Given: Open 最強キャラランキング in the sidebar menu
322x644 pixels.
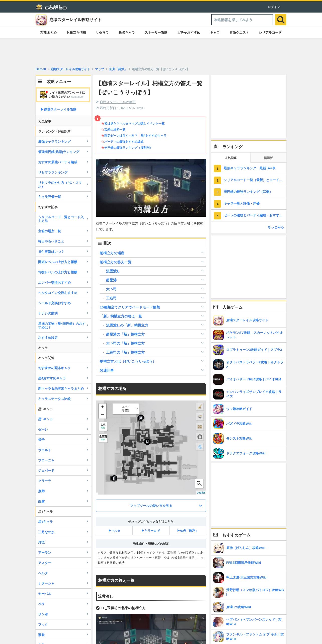Looking at the screenshot, I should (x=63, y=141).
